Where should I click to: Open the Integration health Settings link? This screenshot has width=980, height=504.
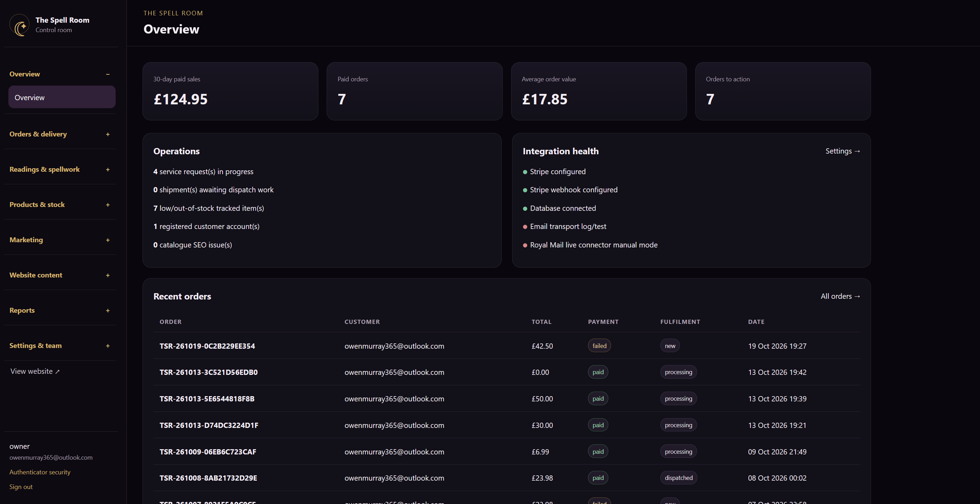pos(843,151)
